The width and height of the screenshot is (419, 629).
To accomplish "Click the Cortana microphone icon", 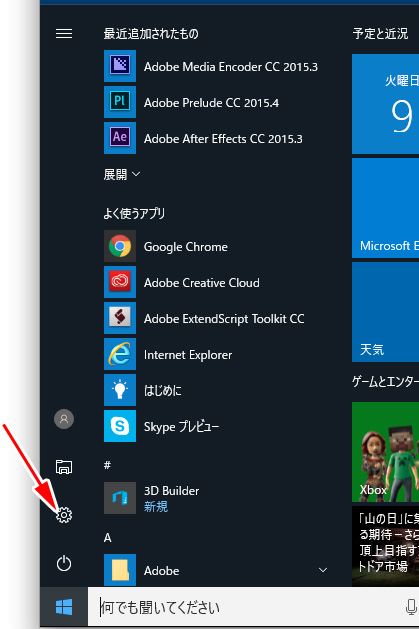I will 411,607.
